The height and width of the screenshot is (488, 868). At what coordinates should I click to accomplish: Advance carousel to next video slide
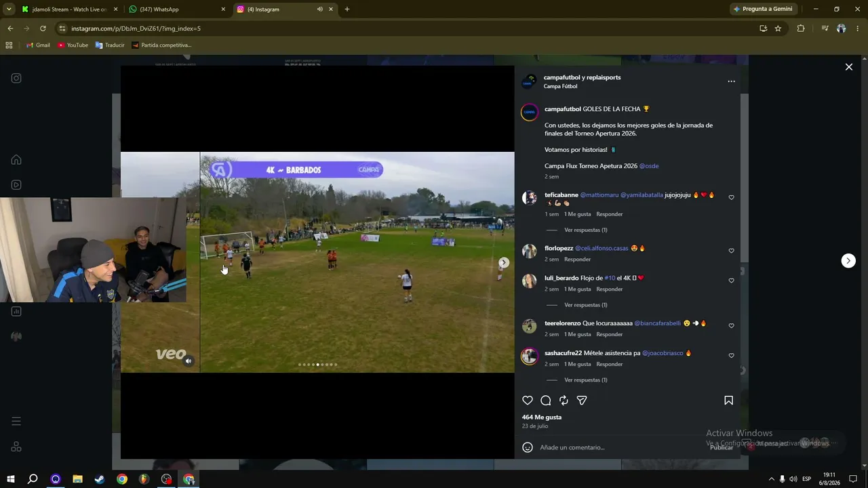[504, 262]
